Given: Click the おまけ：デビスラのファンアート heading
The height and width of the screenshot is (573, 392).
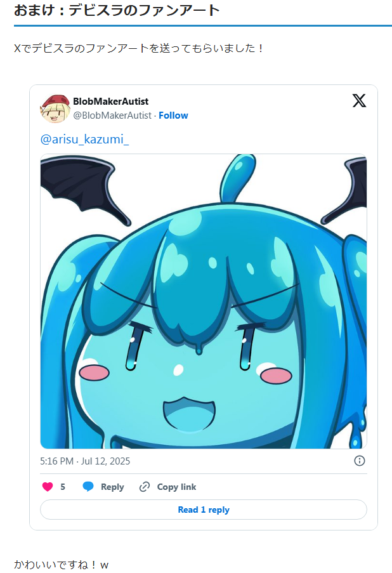Looking at the screenshot, I should [x=117, y=10].
